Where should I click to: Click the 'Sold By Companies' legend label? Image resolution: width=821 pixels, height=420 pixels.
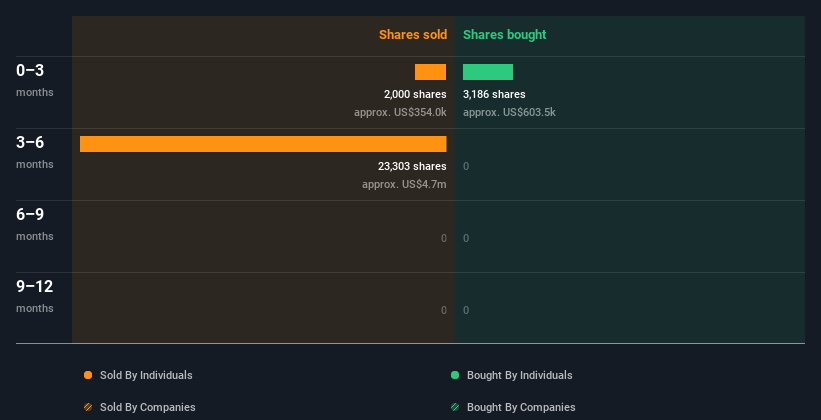point(148,407)
